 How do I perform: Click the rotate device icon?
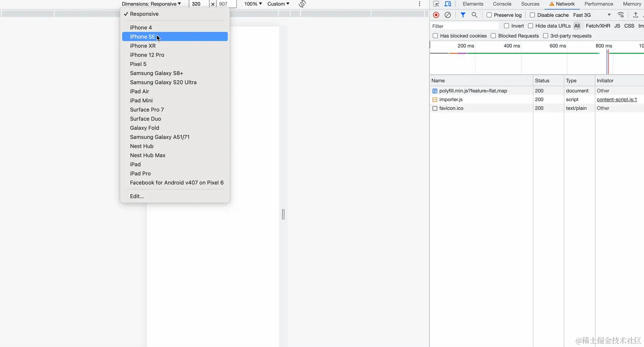pos(302,4)
